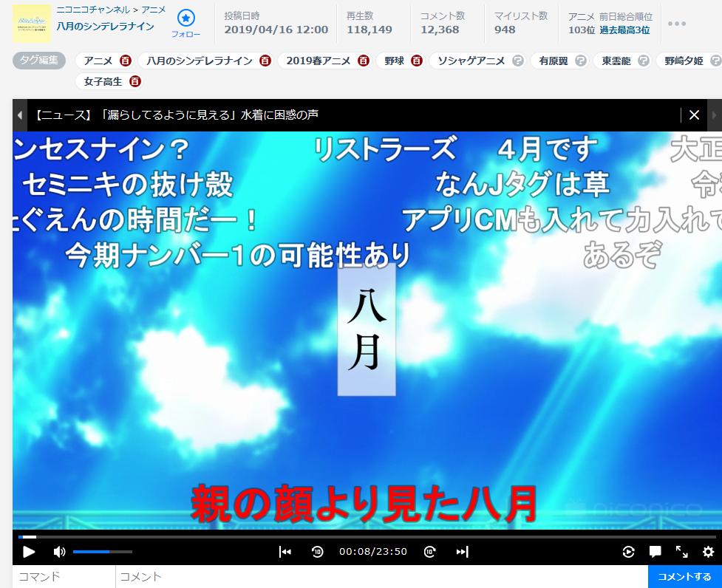Toggle repeat playback

[629, 551]
